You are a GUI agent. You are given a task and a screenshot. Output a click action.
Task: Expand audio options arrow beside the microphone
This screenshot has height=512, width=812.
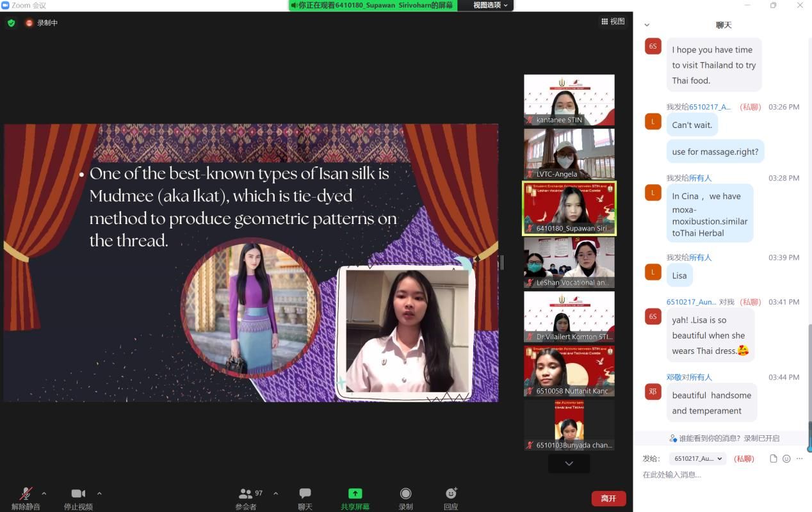pos(44,493)
